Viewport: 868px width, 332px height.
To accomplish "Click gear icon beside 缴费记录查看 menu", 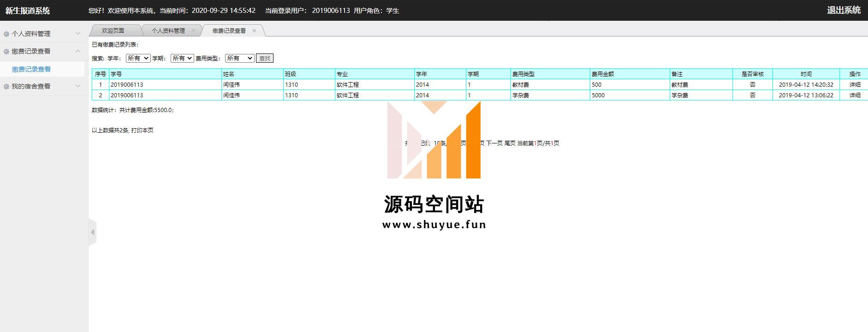I will (6, 52).
